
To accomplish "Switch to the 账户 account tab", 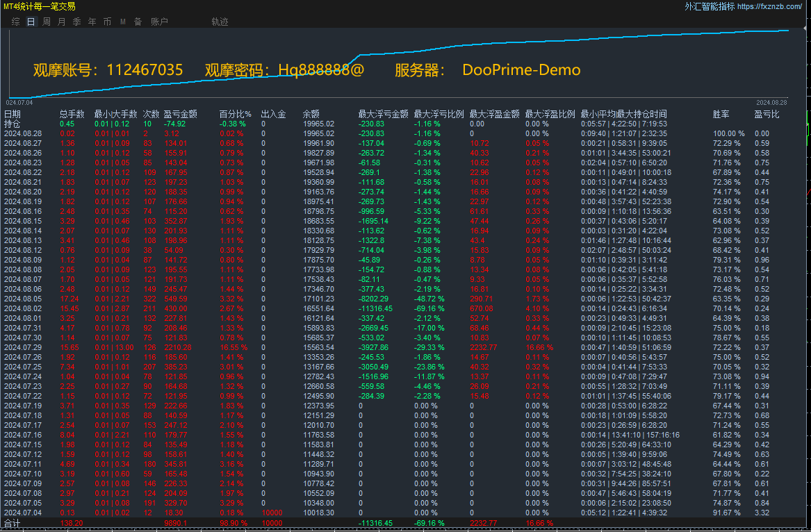I will coord(159,22).
